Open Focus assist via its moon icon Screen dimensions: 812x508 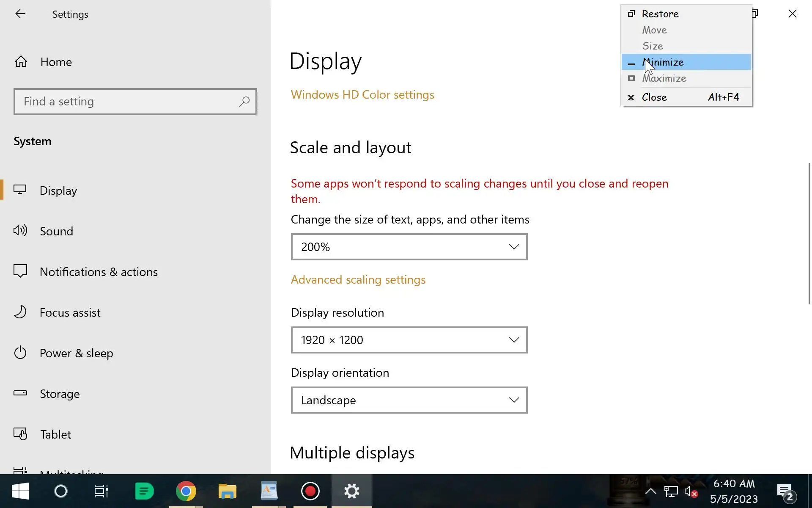point(20,312)
